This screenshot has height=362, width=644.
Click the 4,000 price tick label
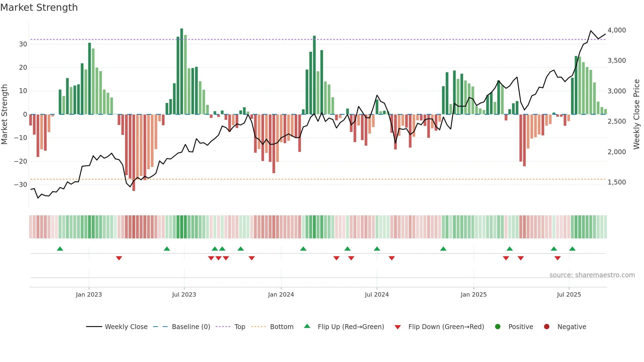click(617, 30)
